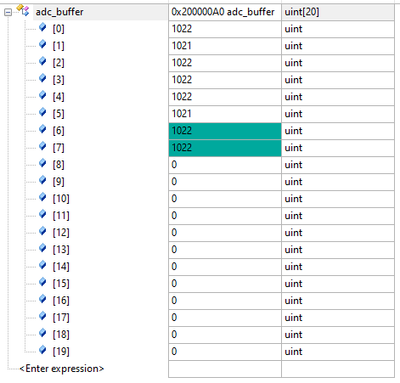Click the blue diamond icon for [10]
Screen dimensions: 400x383
pyautogui.click(x=43, y=197)
